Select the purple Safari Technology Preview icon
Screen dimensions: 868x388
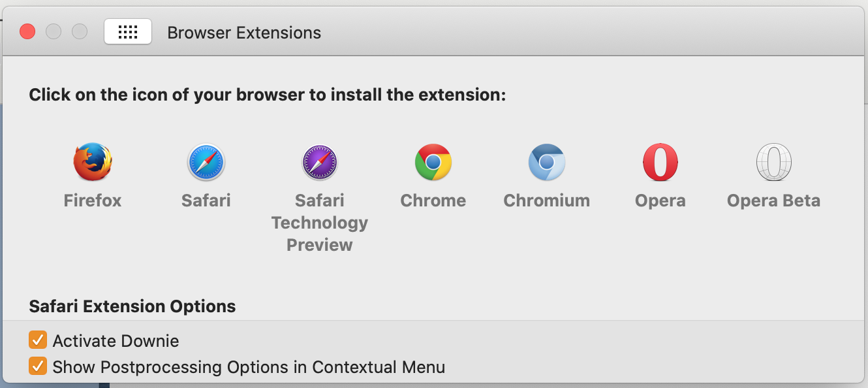point(320,162)
